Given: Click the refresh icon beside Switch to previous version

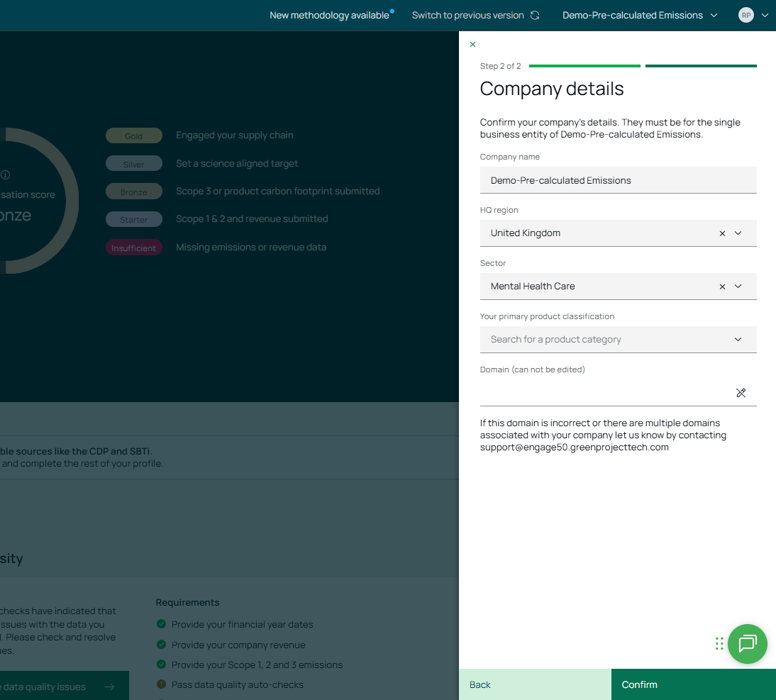Looking at the screenshot, I should 535,16.
